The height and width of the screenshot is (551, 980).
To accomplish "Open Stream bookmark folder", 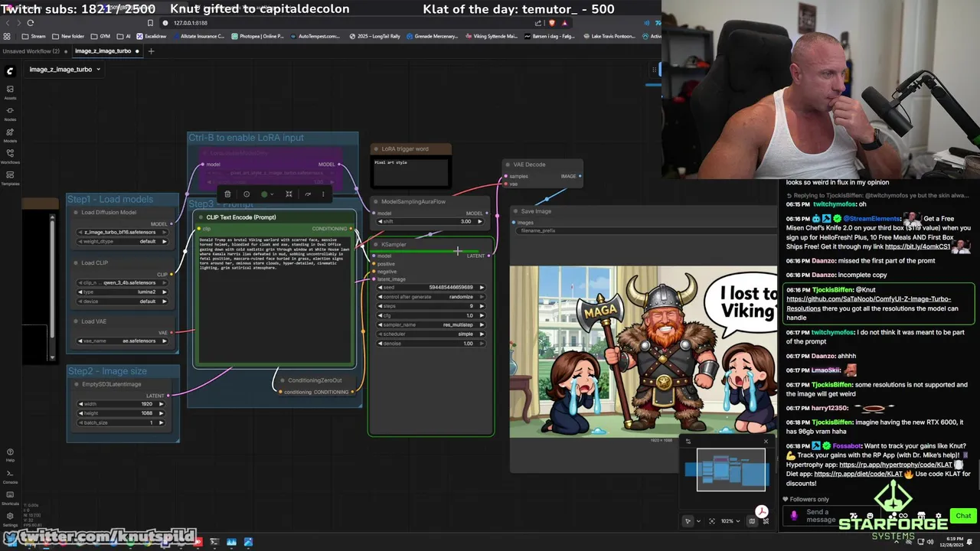I will coord(33,36).
